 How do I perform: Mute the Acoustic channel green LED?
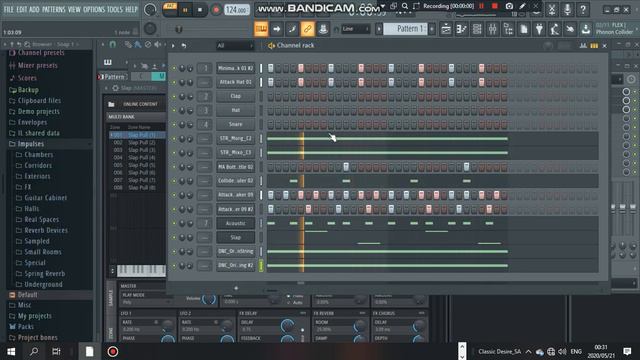coord(174,223)
